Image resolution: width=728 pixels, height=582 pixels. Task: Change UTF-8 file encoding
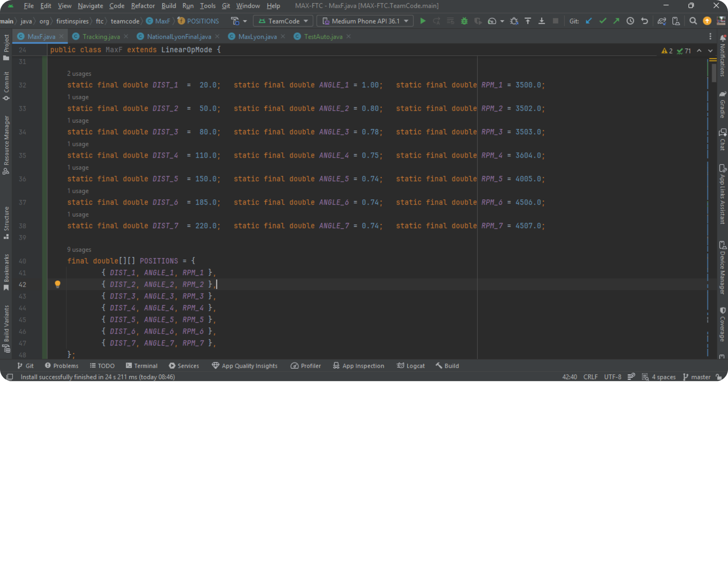(613, 377)
